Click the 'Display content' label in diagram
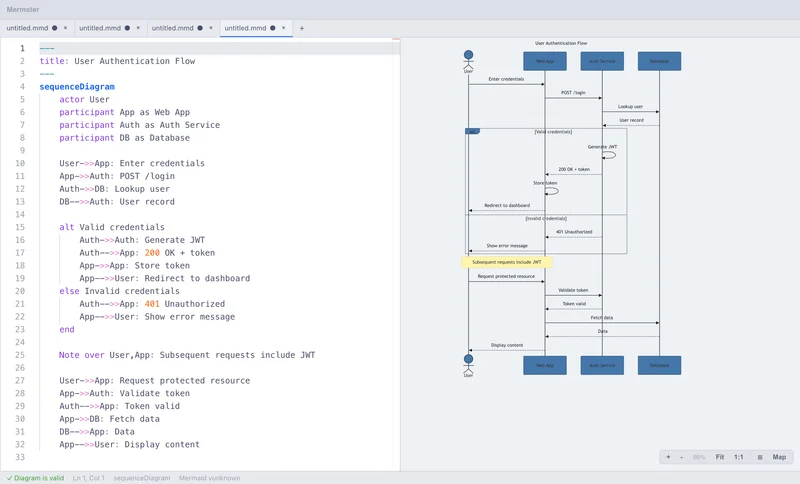Screen dimensions: 800x484 coord(507,345)
